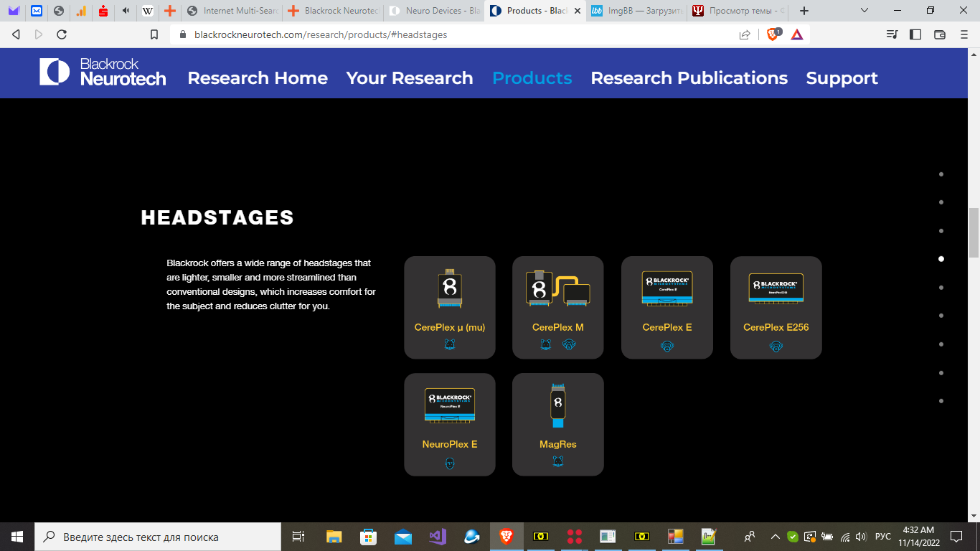Open the Support page
980x551 pixels.
842,78
